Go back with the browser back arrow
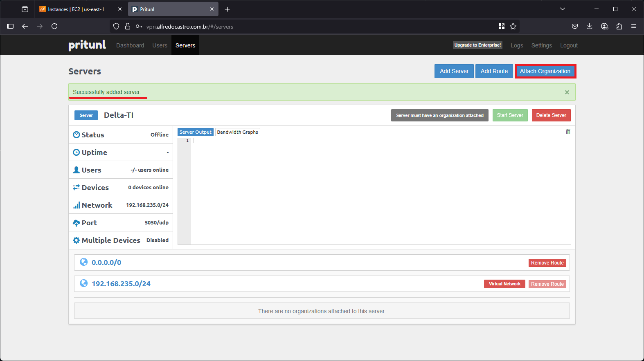Viewport: 644px width, 361px height. point(25,26)
